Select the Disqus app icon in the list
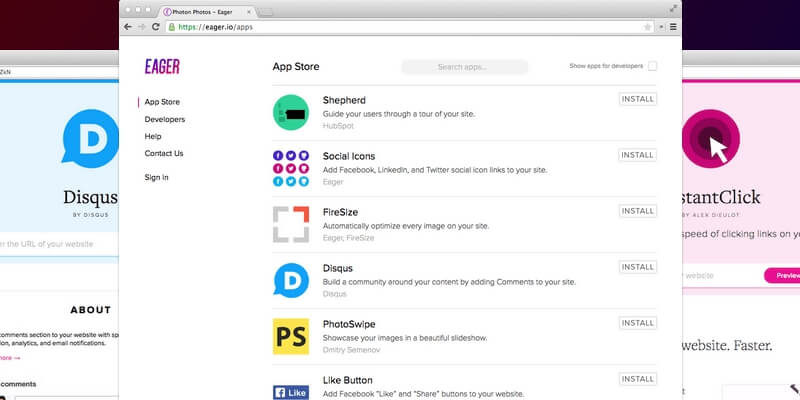Screen dimensions: 800x400 click(290, 280)
